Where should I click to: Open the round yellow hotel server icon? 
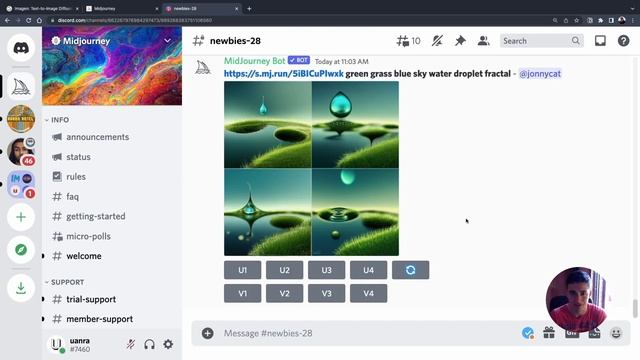21,119
